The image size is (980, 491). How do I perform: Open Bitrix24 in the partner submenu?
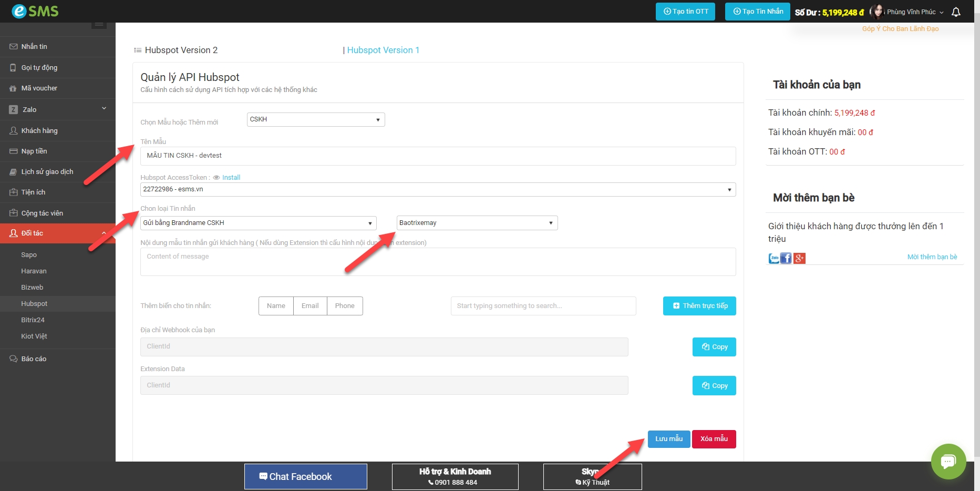pos(33,320)
